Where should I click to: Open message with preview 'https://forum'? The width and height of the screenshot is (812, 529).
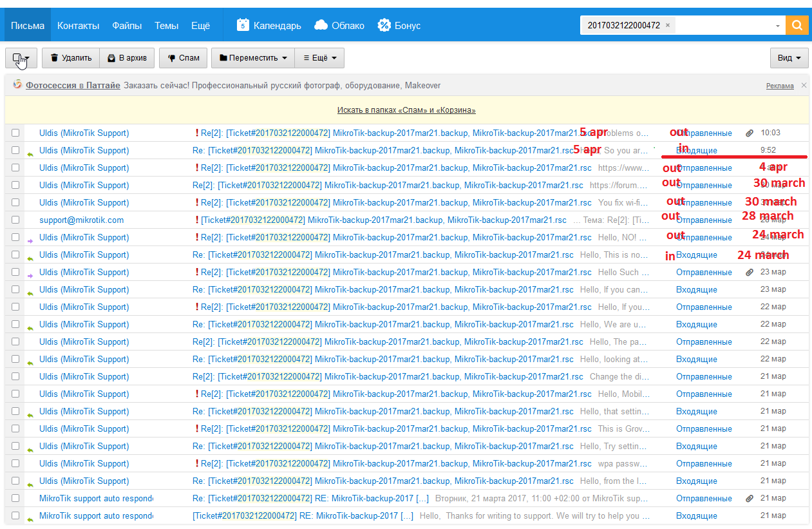coord(406,185)
